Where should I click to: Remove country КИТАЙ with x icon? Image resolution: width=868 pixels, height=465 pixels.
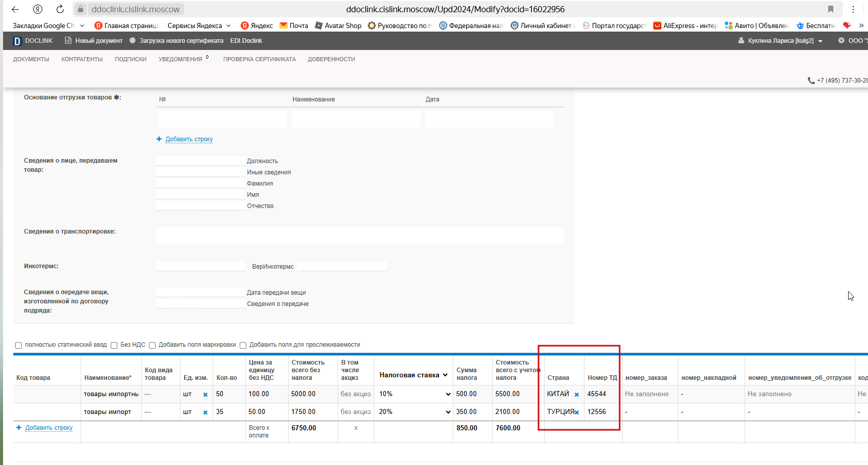click(x=577, y=395)
